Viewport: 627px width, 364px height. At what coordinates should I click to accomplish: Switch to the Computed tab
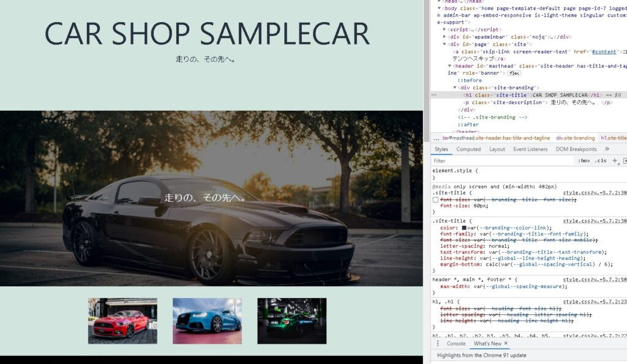(468, 149)
